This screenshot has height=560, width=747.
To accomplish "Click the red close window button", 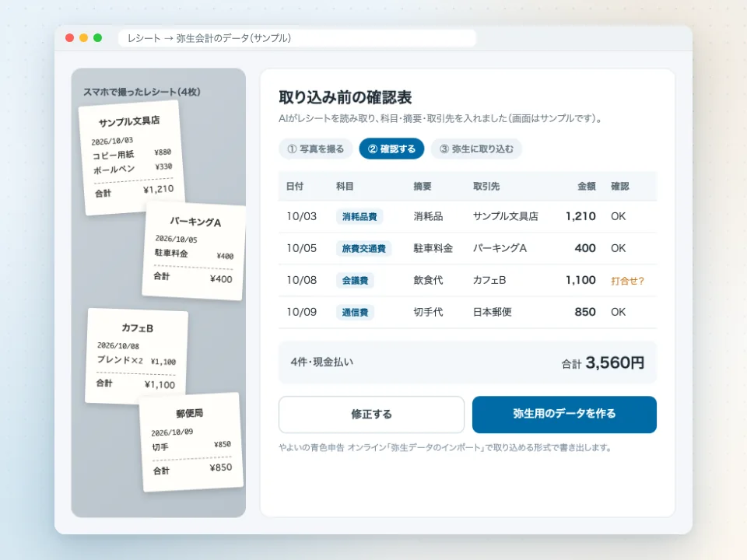I will 69,37.
